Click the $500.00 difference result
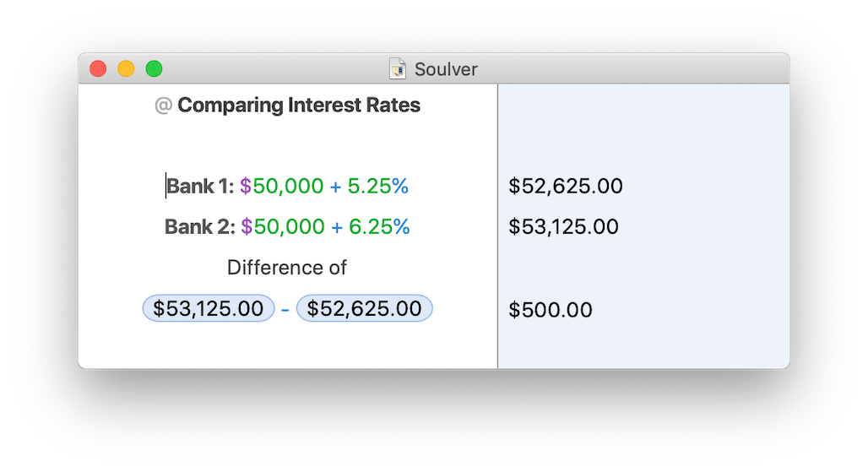This screenshot has height=472, width=868. (x=551, y=310)
